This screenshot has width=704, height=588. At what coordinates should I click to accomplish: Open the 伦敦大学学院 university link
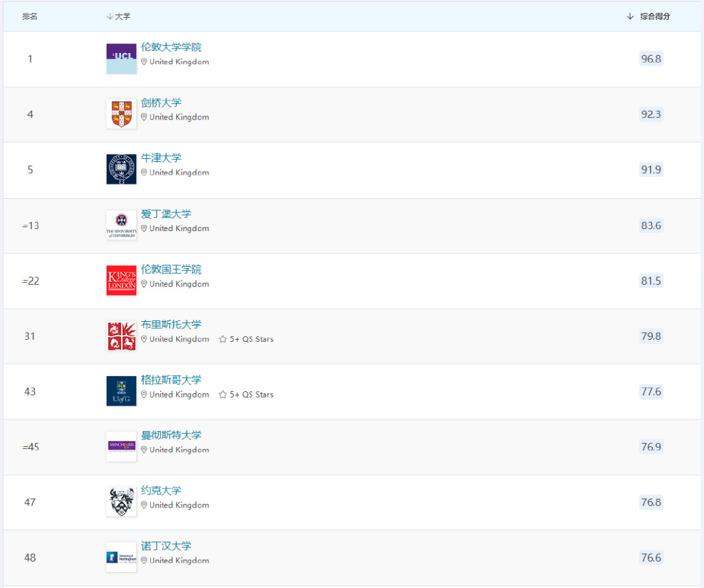(171, 47)
